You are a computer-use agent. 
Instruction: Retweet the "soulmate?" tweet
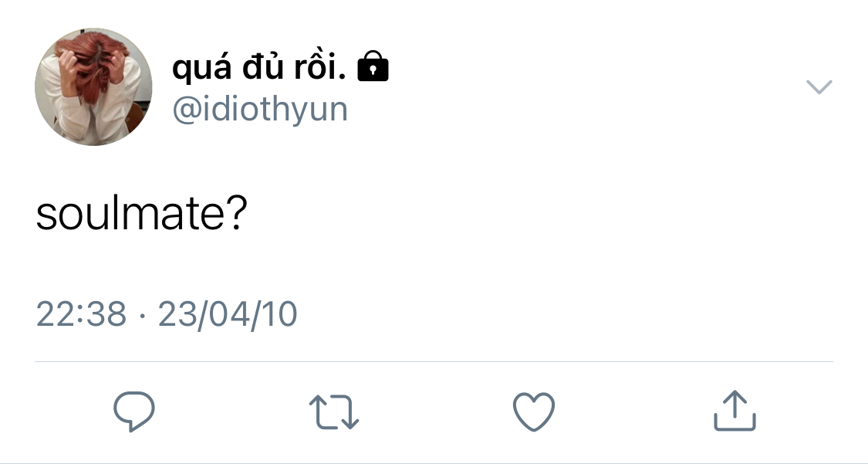pos(333,412)
